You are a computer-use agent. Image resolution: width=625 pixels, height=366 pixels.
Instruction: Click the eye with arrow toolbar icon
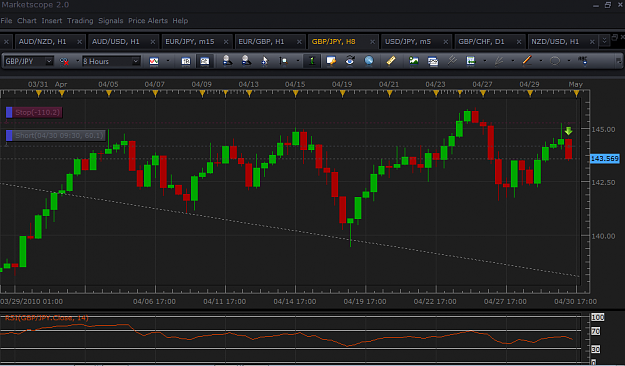350,61
